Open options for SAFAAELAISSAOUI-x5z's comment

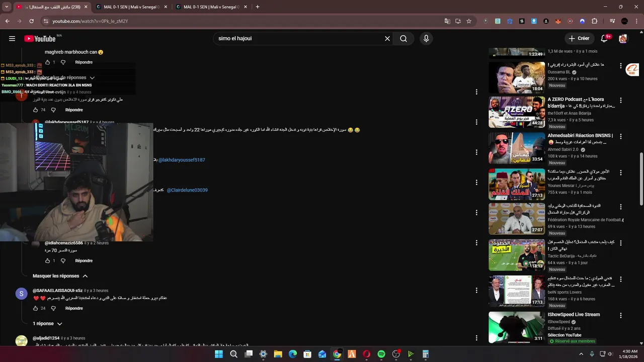point(476,291)
